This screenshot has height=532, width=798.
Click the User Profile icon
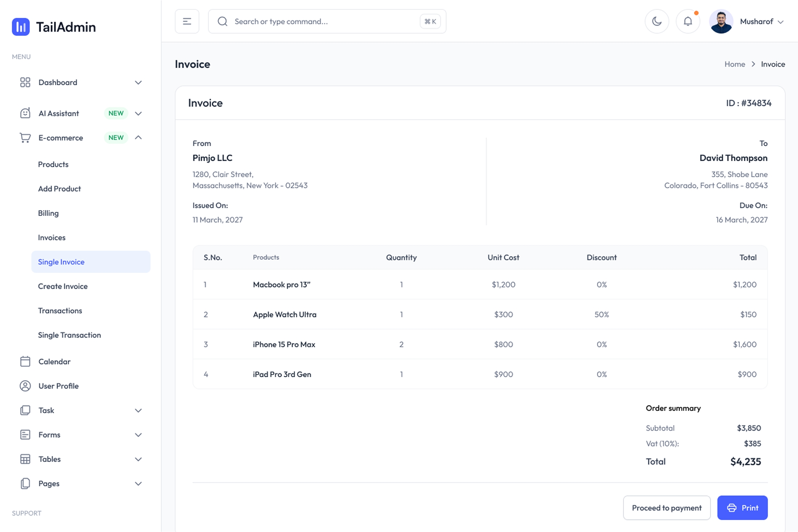pos(25,386)
